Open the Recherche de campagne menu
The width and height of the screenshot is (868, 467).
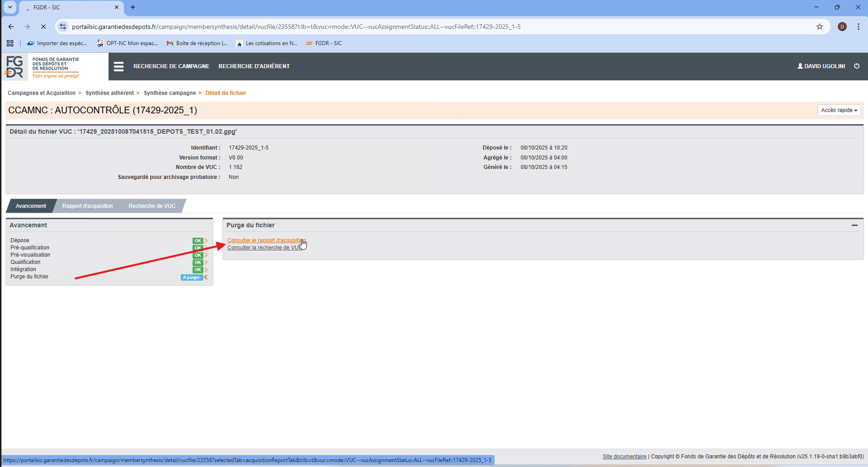tap(171, 66)
